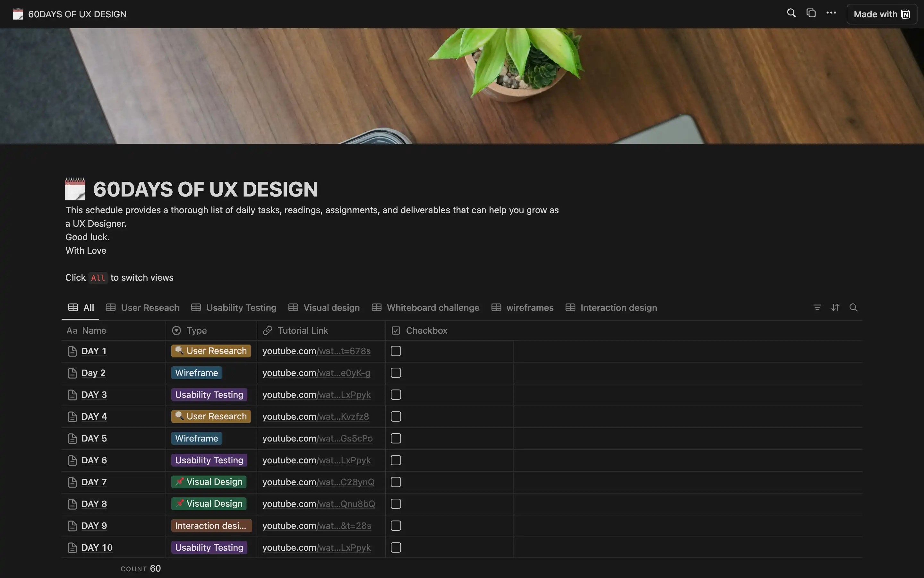Click the red All code text

tap(98, 278)
